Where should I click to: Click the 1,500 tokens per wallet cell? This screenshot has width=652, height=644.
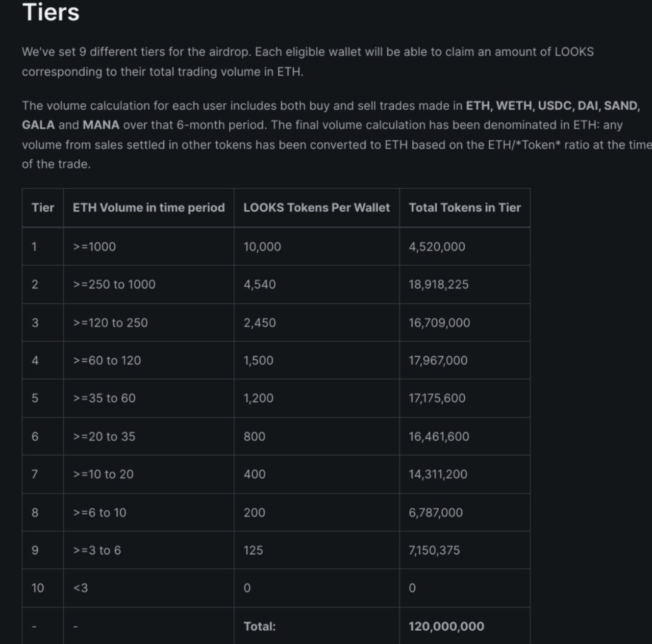258,361
